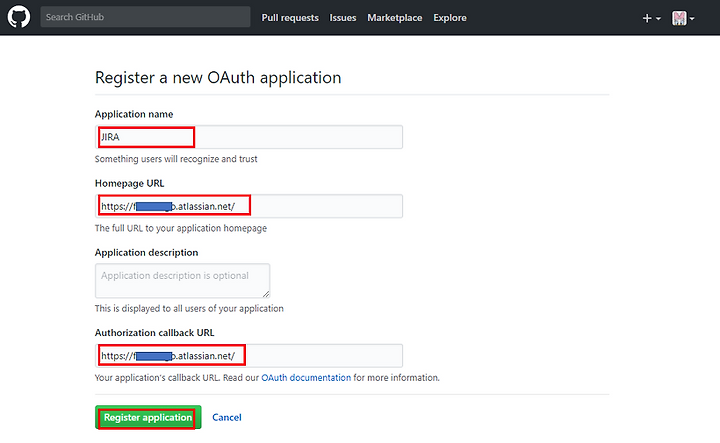Go to Issues in the header
The width and height of the screenshot is (720, 443).
tap(343, 17)
